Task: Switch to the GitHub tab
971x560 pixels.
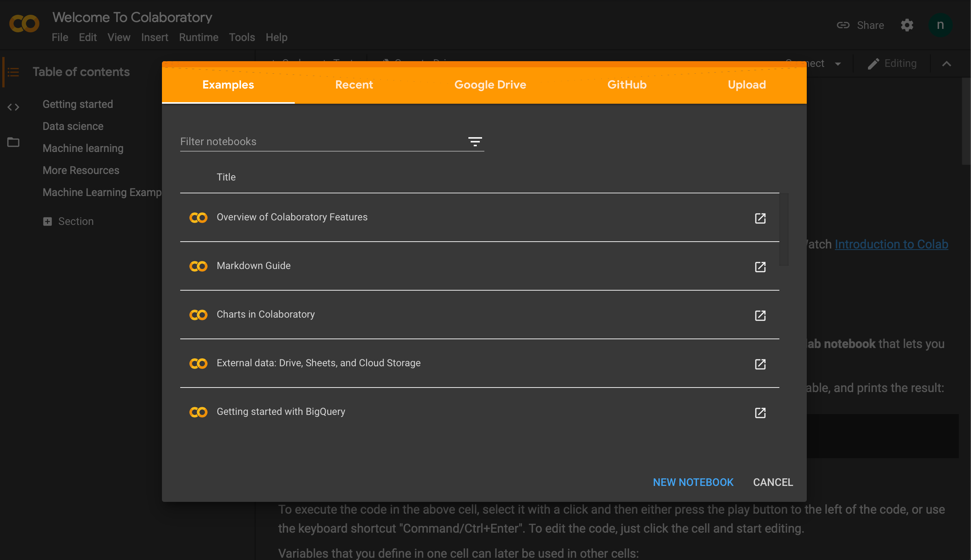Action: coord(627,85)
